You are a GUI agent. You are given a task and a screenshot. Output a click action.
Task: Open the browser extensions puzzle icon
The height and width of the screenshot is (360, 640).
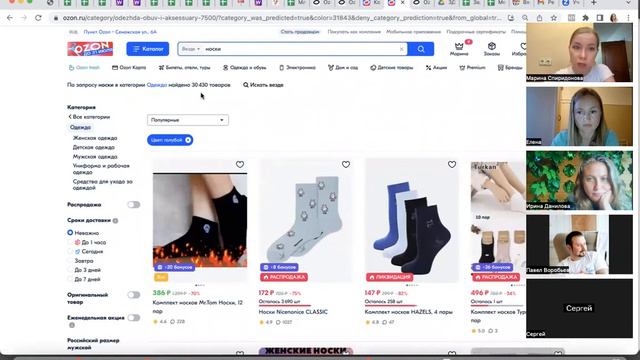click(585, 18)
